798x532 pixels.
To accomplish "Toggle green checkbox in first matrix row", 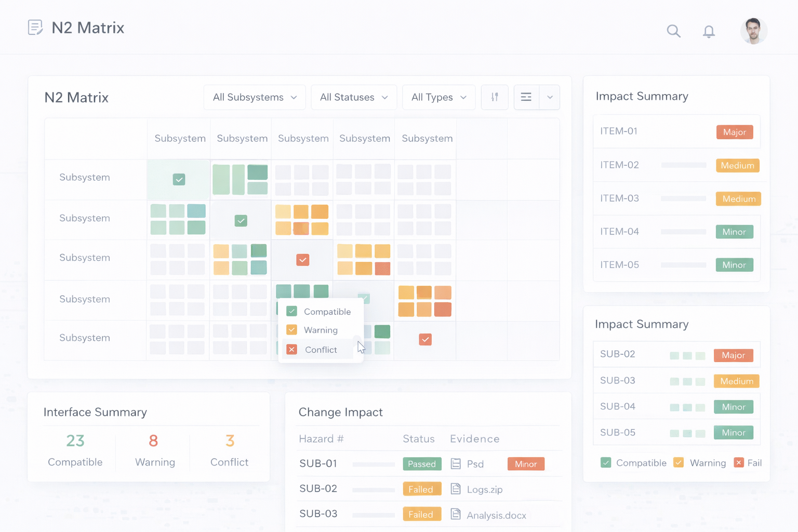I will (179, 179).
